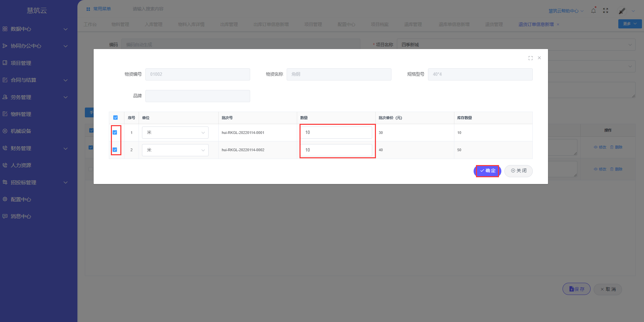Screen dimensions: 644x322
Task: Switch to the 退库管理 tab
Action: coord(413,24)
